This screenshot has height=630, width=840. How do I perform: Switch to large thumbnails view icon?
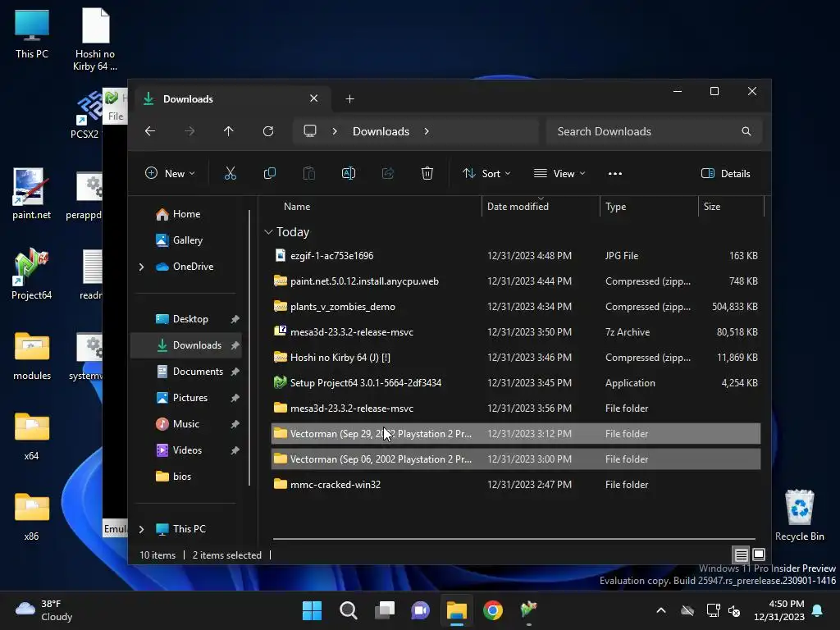coord(759,555)
